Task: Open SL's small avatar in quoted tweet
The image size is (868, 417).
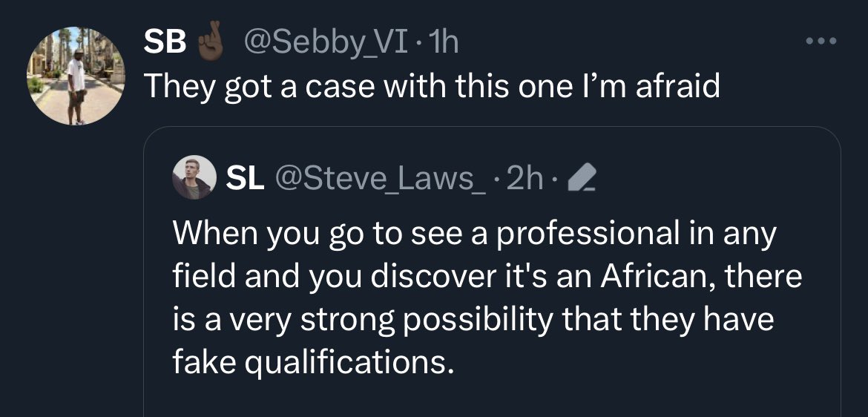Action: [x=194, y=180]
